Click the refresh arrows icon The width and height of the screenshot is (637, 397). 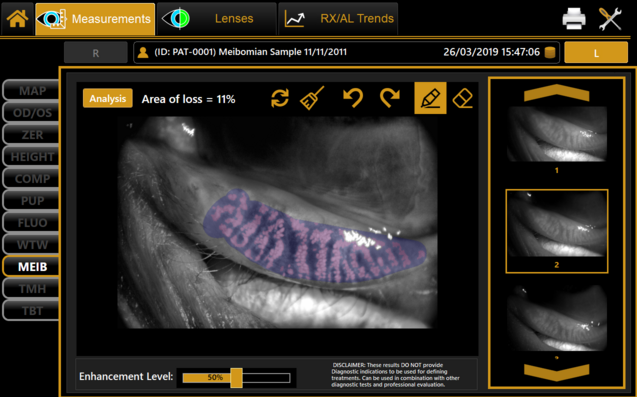280,98
